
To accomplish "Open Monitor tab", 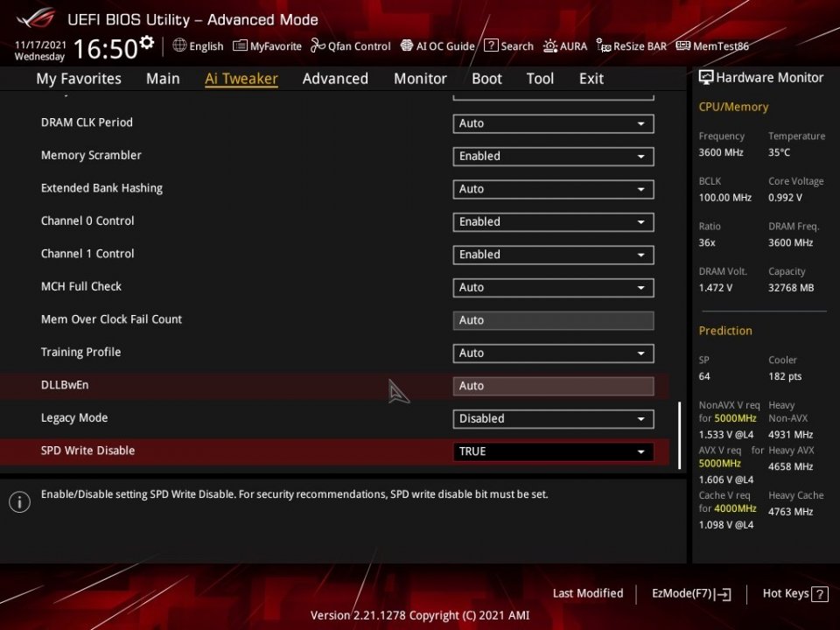I will click(420, 79).
